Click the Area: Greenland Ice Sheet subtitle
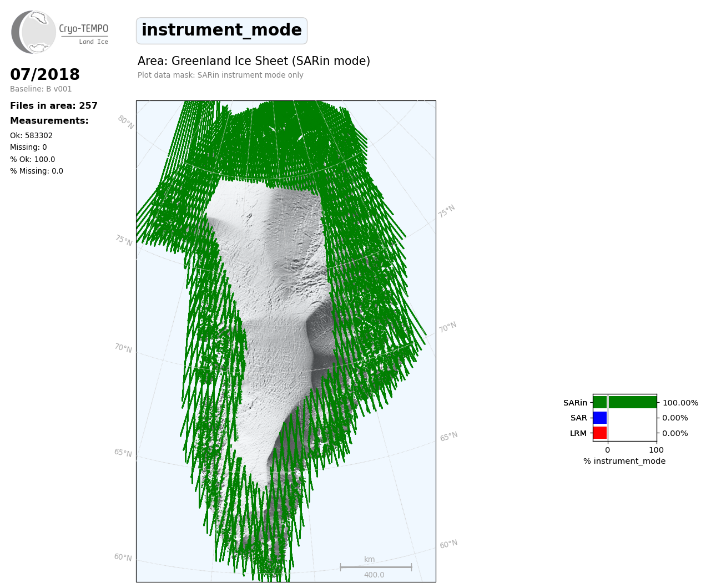 [254, 61]
